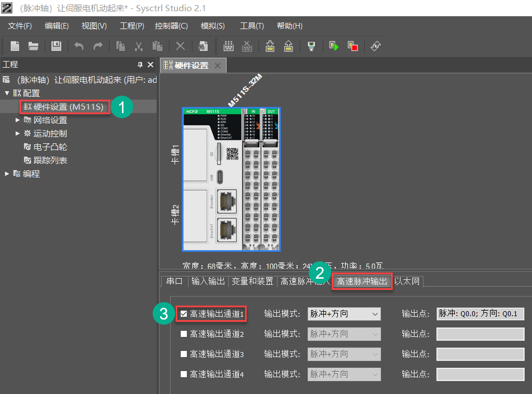The image size is (532, 394).
Task: Expand the 编程 tree node
Action: pyautogui.click(x=7, y=173)
